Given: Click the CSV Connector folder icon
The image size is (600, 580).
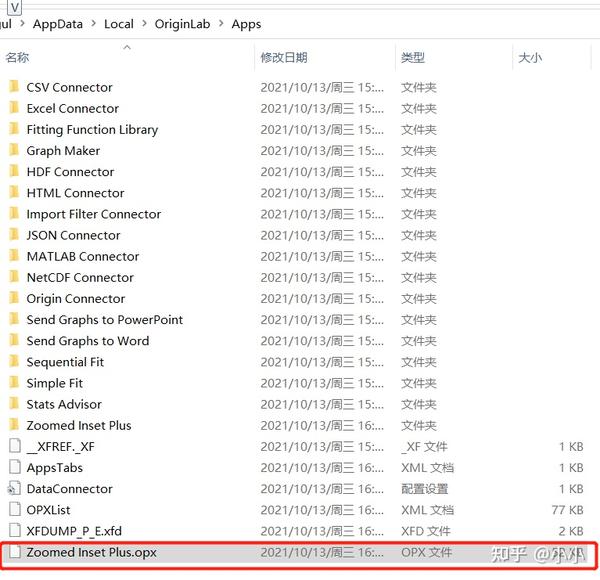Looking at the screenshot, I should point(14,87).
